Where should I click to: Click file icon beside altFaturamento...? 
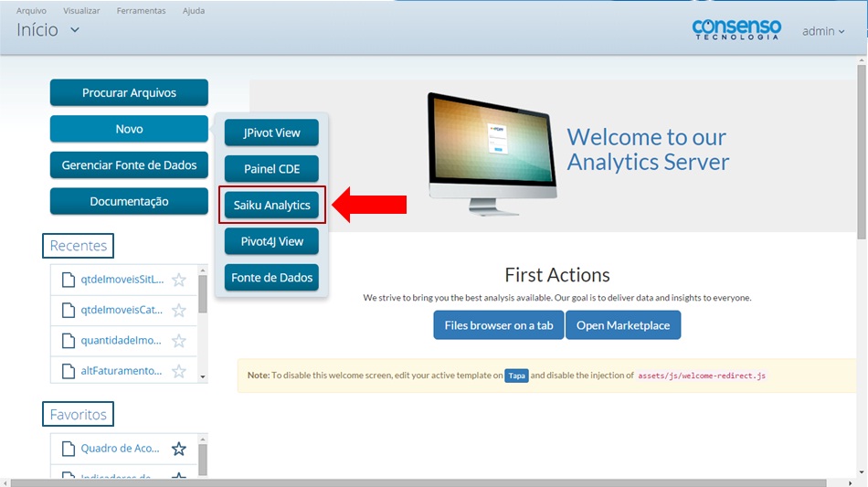click(69, 371)
